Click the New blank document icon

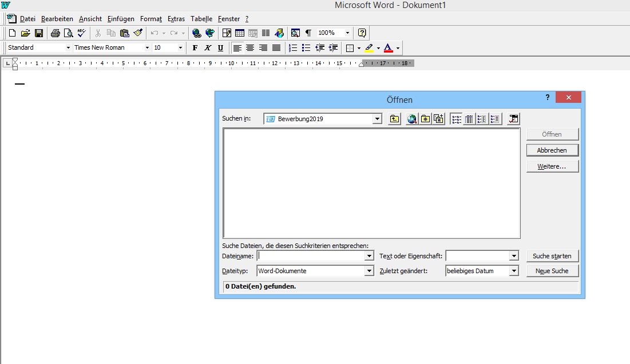(x=12, y=33)
